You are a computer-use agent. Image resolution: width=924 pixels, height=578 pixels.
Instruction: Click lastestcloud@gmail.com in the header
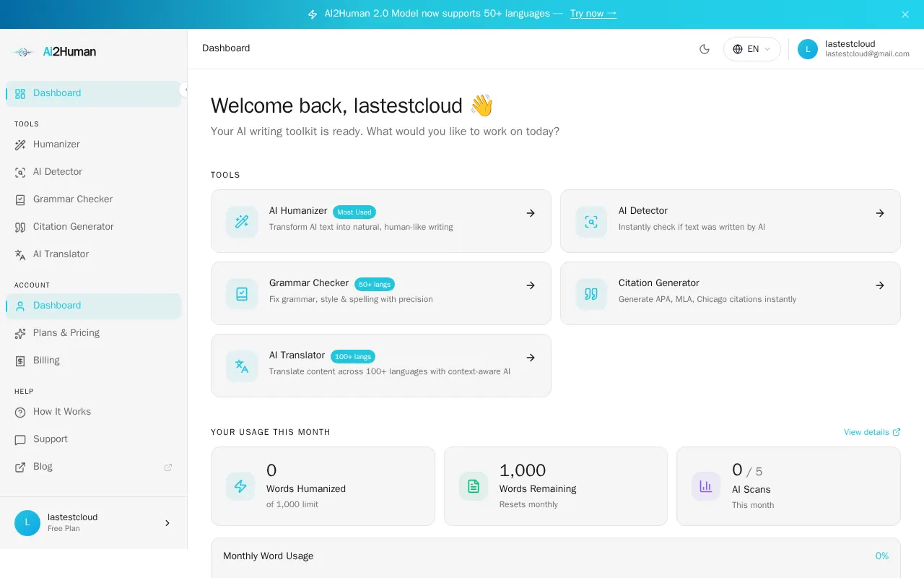(867, 54)
